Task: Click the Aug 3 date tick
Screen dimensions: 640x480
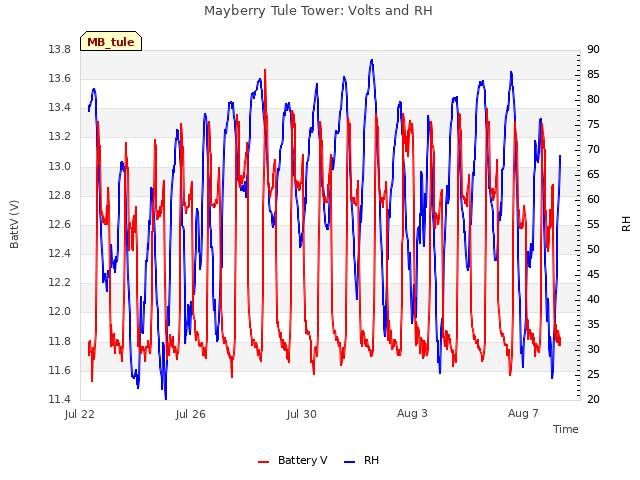Action: [x=412, y=413]
